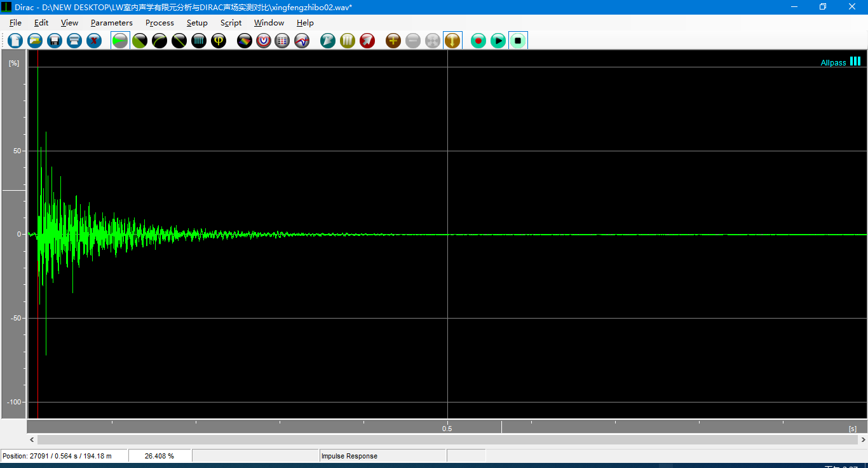Open the Parameters menu
Viewport: 868px width, 468px height.
111,23
